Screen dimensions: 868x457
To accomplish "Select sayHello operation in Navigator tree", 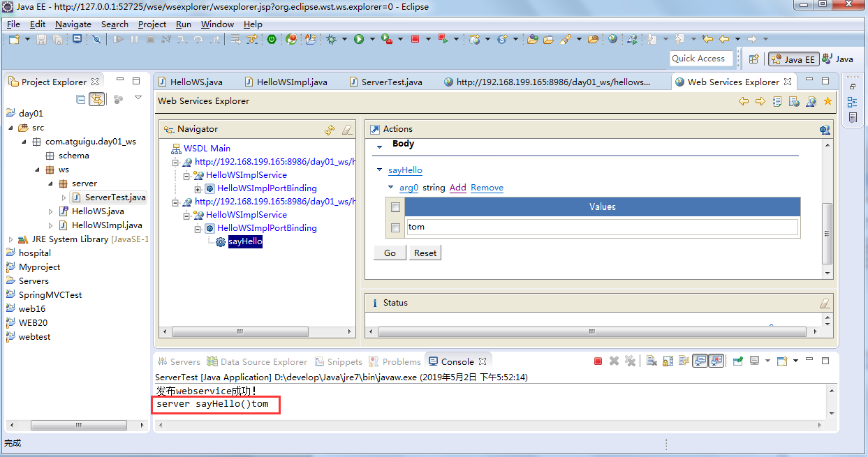I will click(x=245, y=241).
